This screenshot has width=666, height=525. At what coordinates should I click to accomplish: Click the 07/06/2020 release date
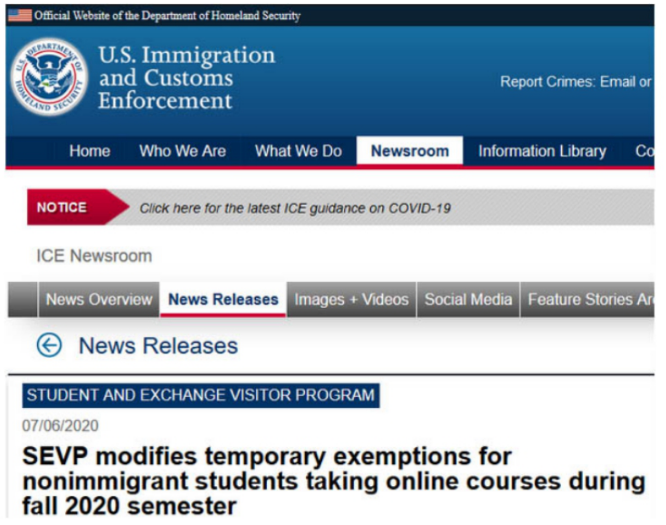tap(60, 426)
